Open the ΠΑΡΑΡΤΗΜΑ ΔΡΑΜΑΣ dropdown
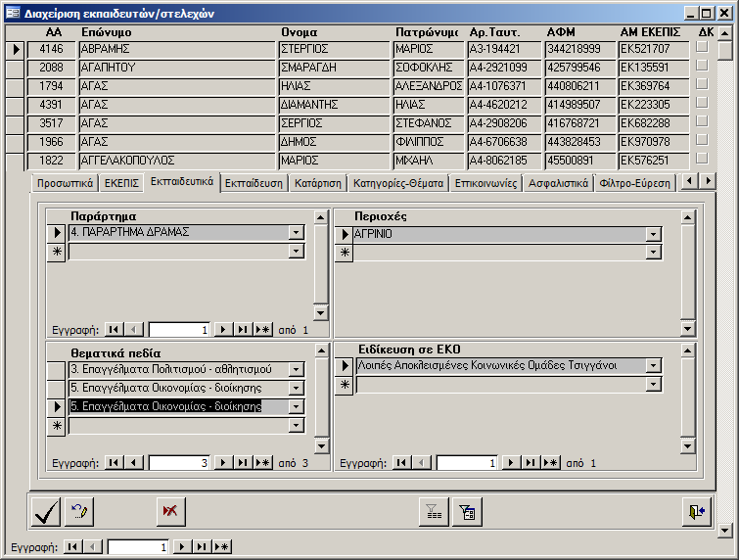Image resolution: width=739 pixels, height=560 pixels. point(296,233)
